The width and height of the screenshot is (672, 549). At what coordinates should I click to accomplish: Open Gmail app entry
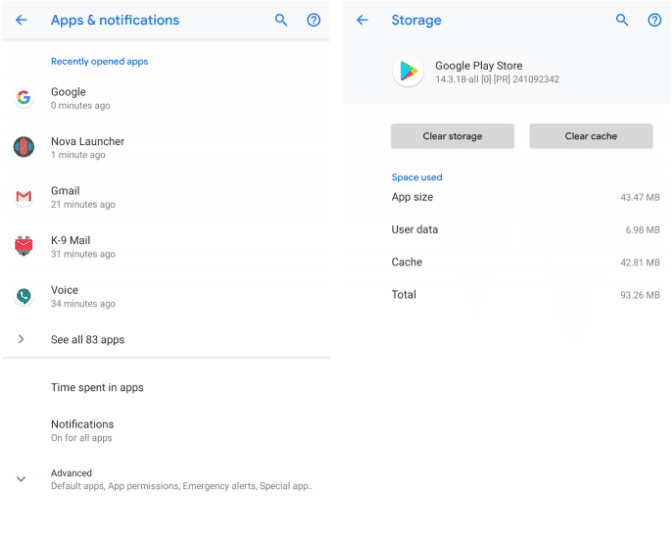tap(166, 197)
